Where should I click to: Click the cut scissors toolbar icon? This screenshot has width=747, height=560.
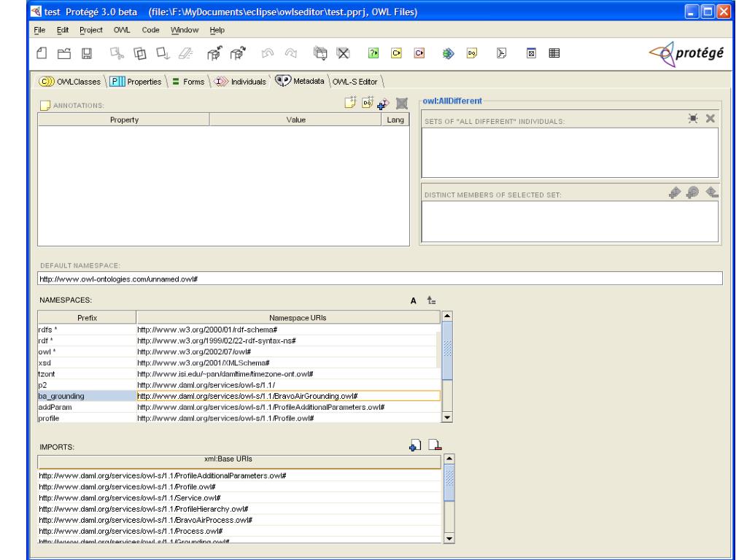[x=117, y=52]
